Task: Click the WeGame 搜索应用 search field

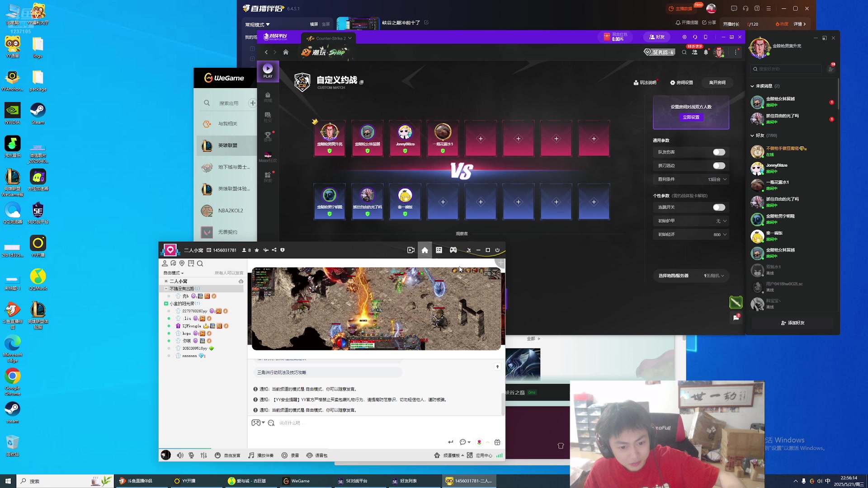Action: (229, 103)
